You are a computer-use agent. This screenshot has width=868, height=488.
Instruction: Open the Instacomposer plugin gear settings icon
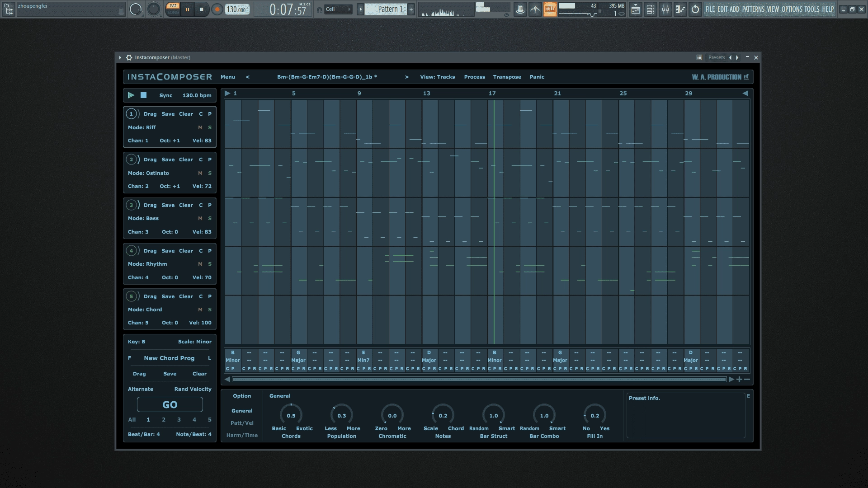pyautogui.click(x=129, y=57)
